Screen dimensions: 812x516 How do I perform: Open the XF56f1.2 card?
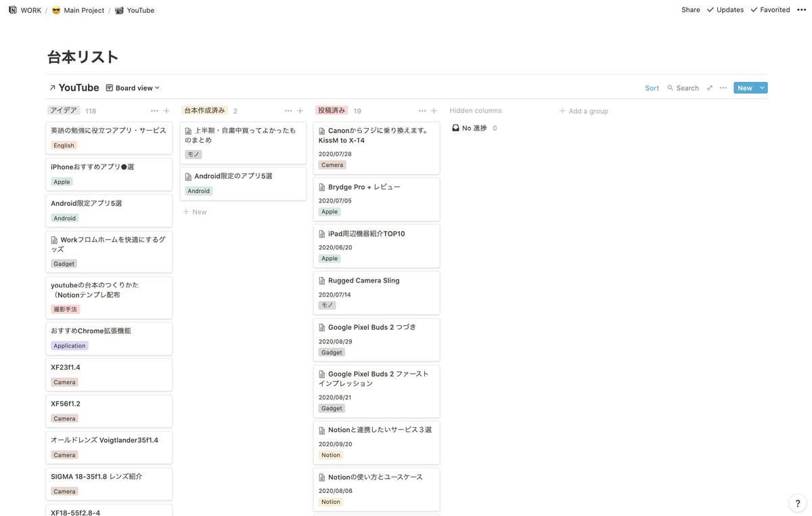(x=109, y=412)
